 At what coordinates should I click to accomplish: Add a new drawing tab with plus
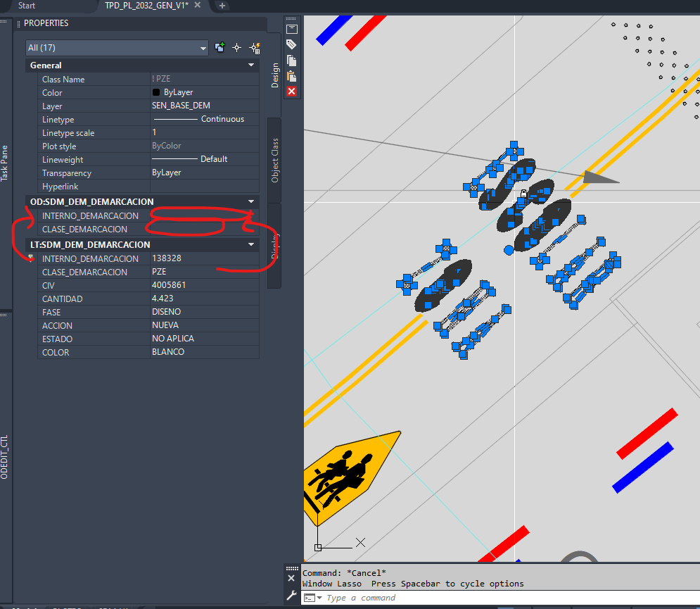click(222, 6)
